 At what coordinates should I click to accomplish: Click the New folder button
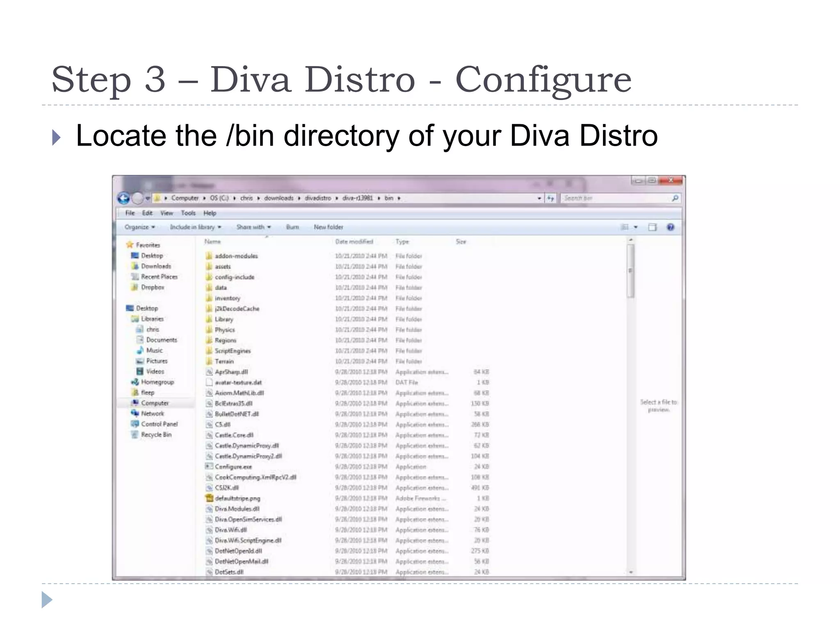329,227
